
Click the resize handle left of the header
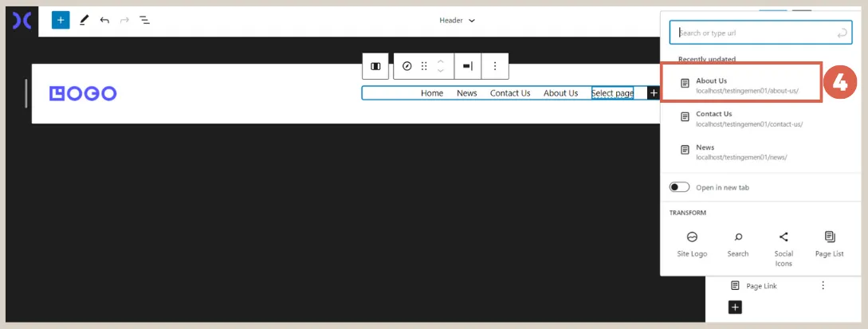click(x=26, y=93)
